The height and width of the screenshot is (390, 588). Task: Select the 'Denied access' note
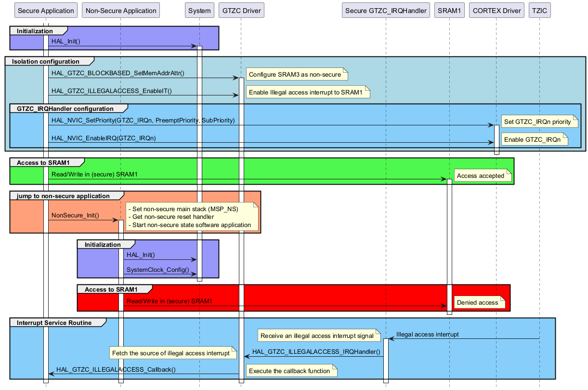point(478,303)
